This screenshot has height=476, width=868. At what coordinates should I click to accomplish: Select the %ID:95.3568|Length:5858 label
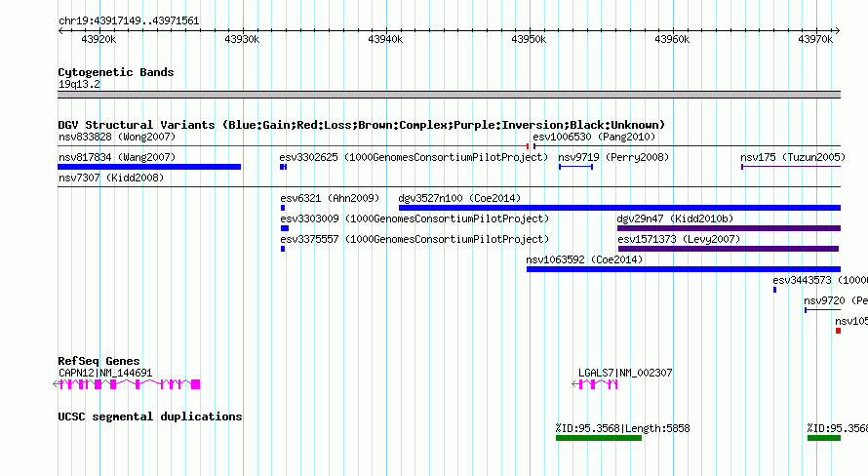click(x=622, y=428)
